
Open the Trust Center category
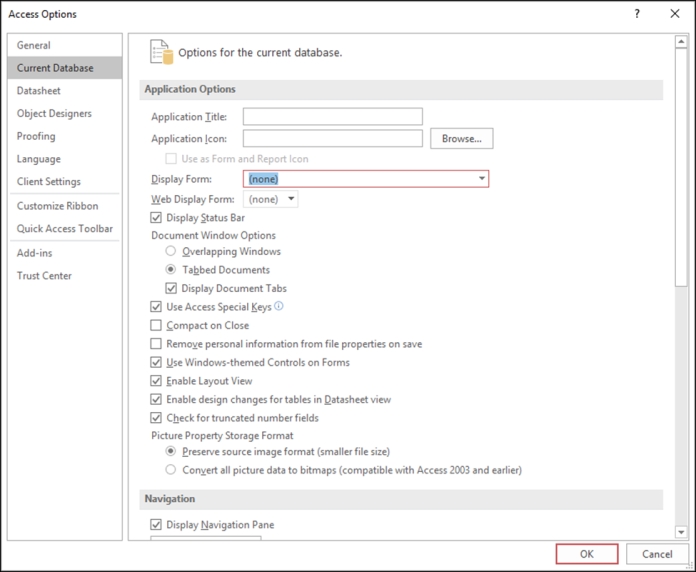pos(44,276)
